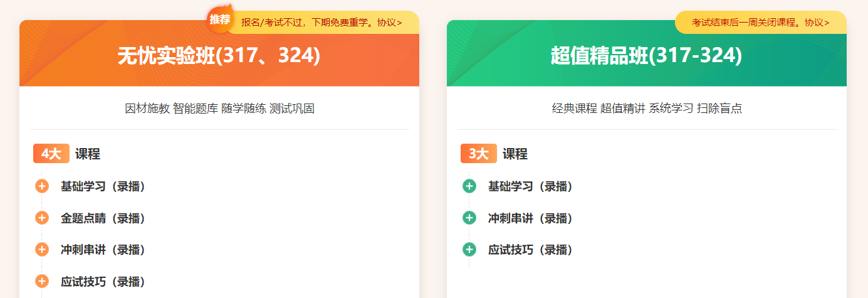This screenshot has height=298, width=868.
Task: Click the 4大 course count badge
Action: pyautogui.click(x=51, y=154)
